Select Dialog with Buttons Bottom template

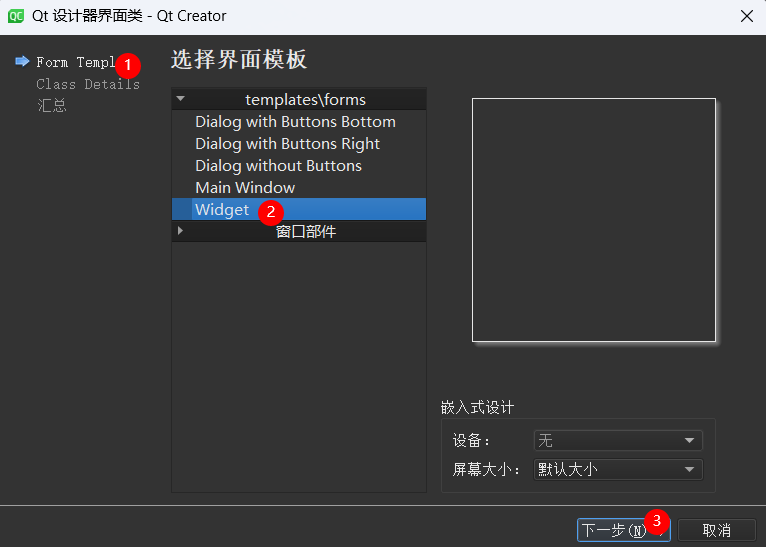pyautogui.click(x=295, y=122)
